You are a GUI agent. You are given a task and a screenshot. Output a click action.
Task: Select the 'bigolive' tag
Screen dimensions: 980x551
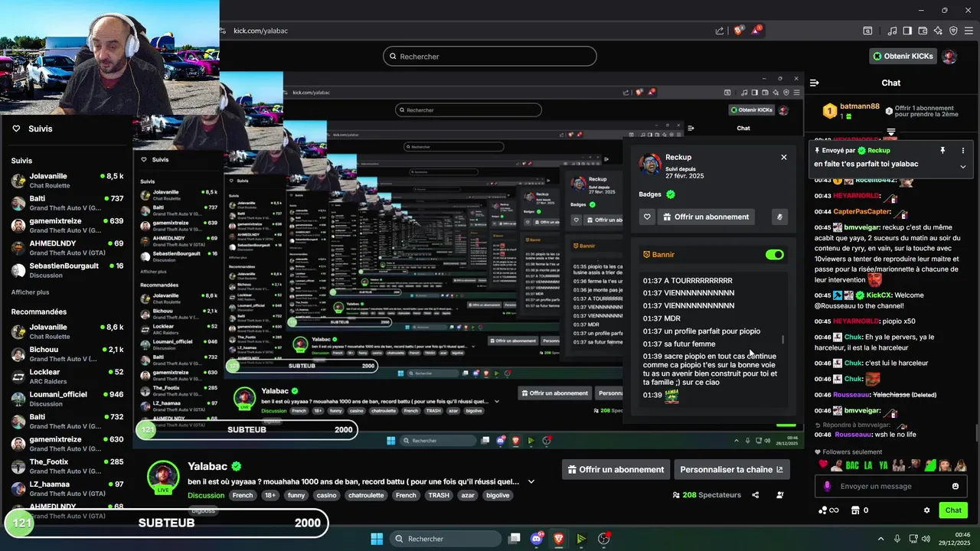pos(498,495)
